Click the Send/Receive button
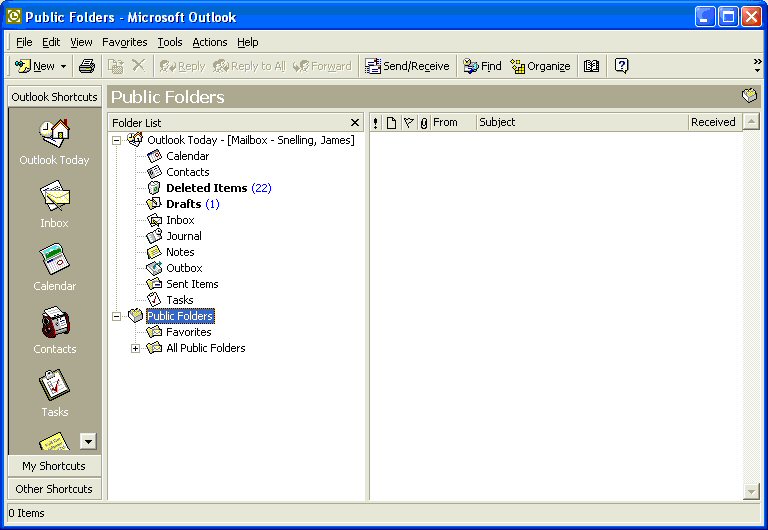Screen dimensions: 768x530 coord(407,66)
